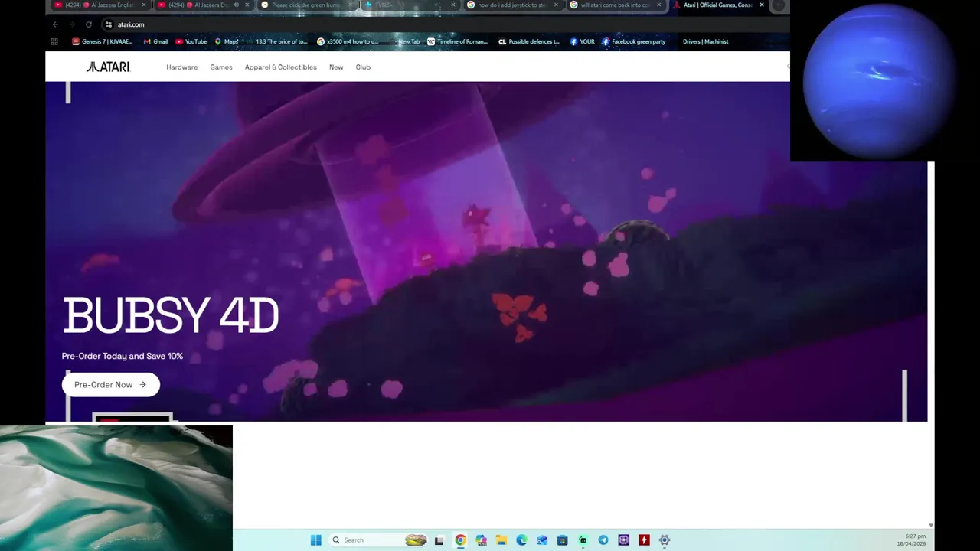Open the New menu item
Viewport: 980px width, 551px height.
coord(336,67)
